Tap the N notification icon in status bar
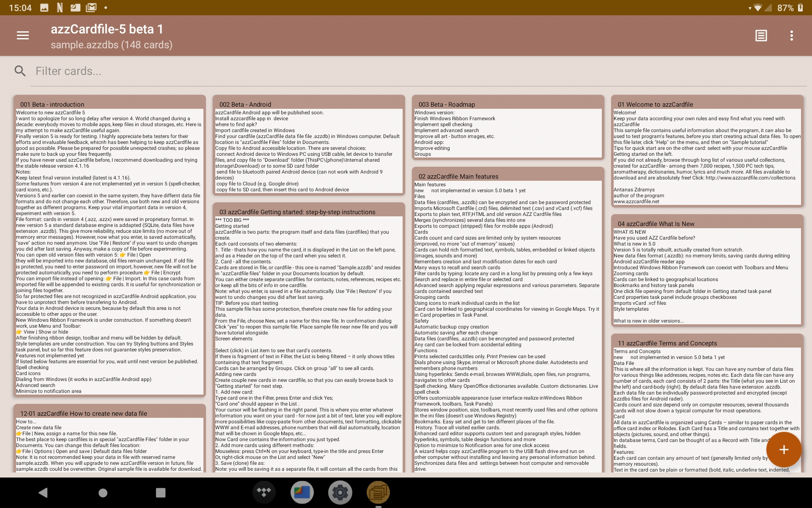This screenshot has height=508, width=812. [60, 7]
